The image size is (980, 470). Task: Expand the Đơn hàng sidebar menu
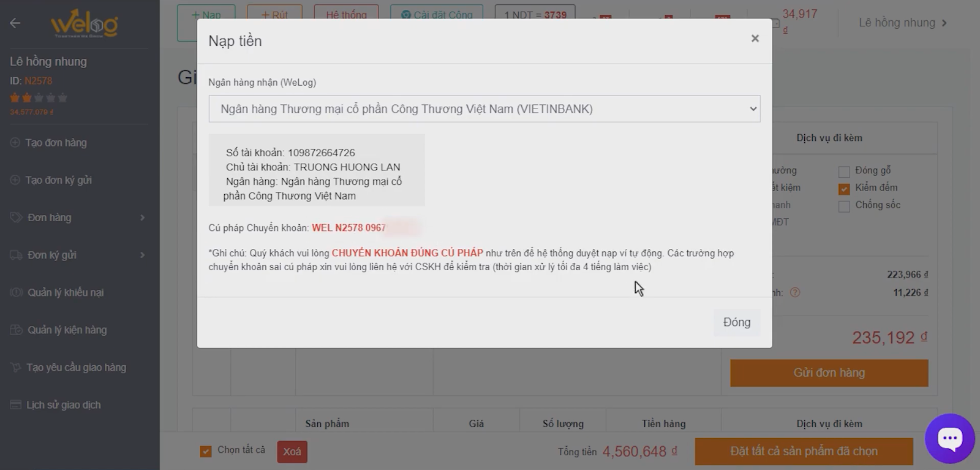point(79,218)
